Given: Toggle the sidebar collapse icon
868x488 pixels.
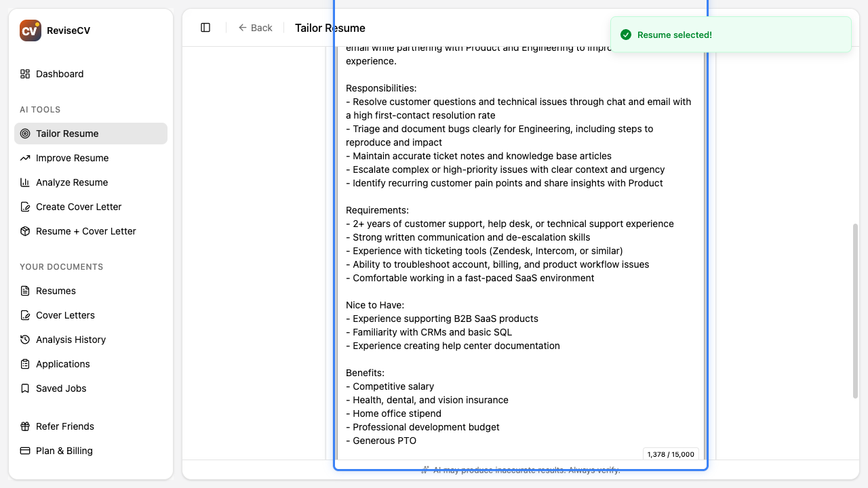Looking at the screenshot, I should [x=205, y=27].
